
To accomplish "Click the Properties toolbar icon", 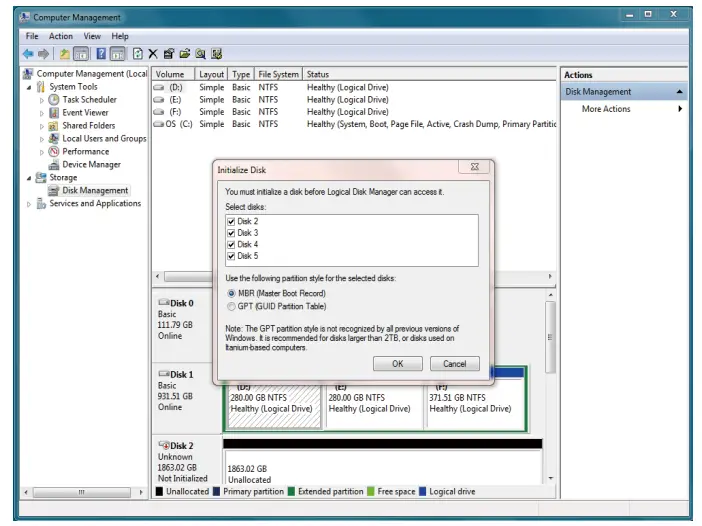I will 169,54.
